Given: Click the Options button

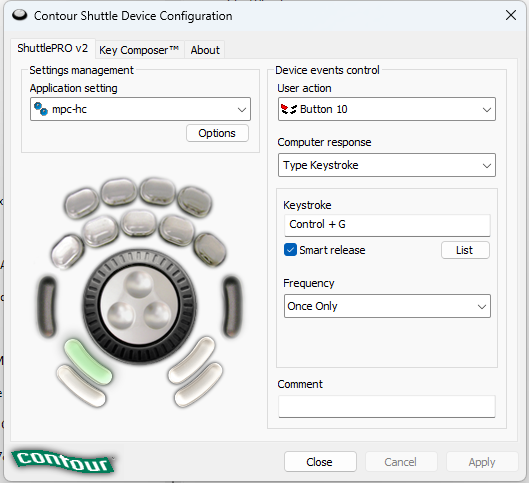Looking at the screenshot, I should click(217, 133).
